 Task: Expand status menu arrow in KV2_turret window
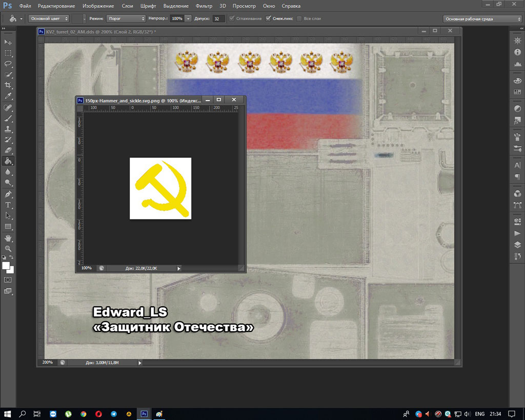(140, 363)
